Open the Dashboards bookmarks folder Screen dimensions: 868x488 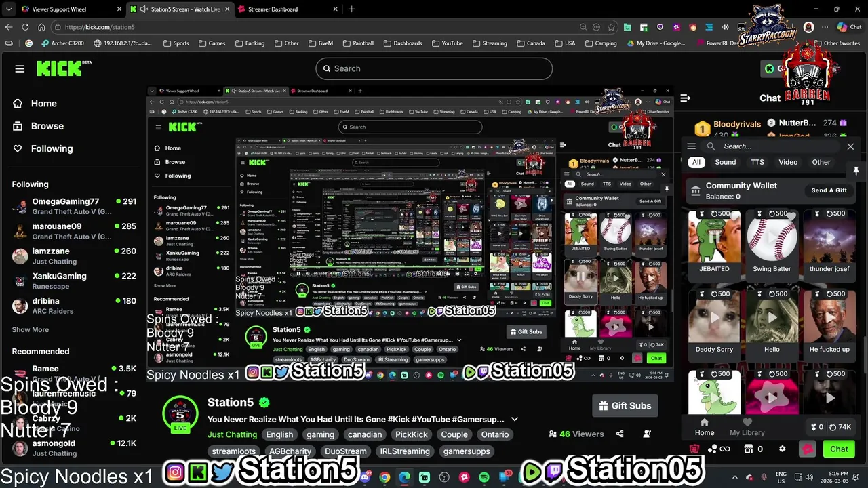pos(402,43)
